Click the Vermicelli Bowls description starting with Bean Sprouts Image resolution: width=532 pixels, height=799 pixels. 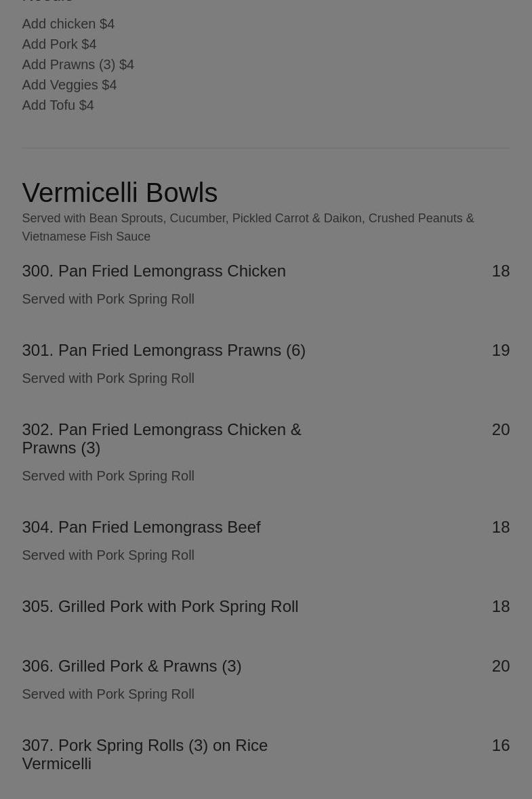coord(247,227)
